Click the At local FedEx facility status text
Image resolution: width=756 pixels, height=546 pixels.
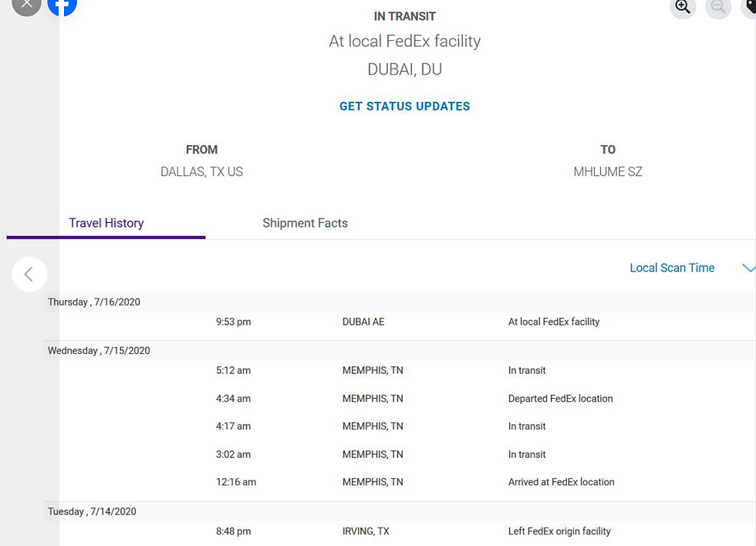tap(404, 41)
